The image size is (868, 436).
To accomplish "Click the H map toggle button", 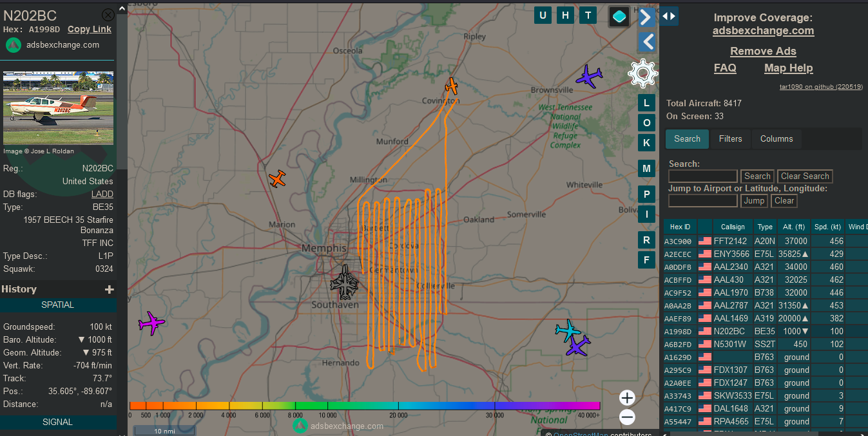I will [565, 15].
